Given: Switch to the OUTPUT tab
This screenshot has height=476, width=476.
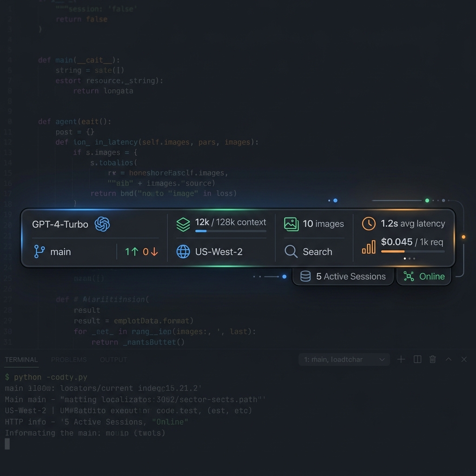Looking at the screenshot, I should point(113,359).
